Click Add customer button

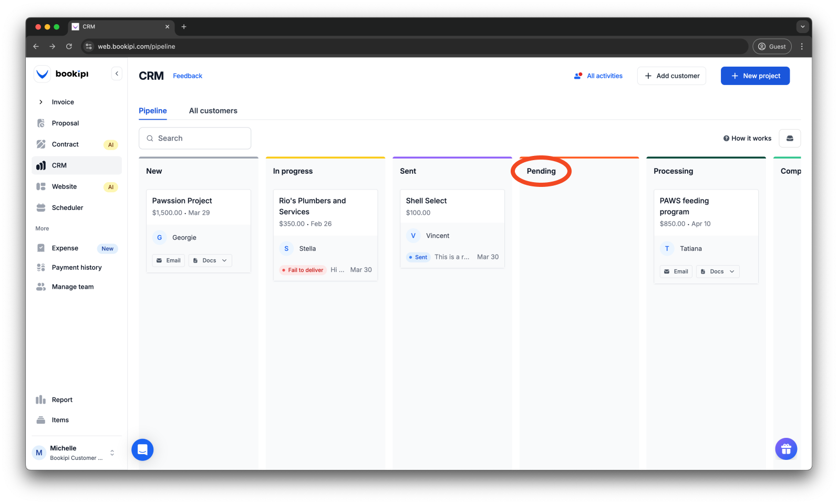[671, 76]
